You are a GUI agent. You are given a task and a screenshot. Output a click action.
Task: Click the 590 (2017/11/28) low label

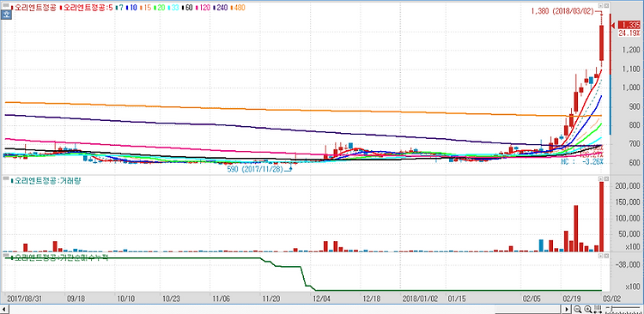point(255,169)
